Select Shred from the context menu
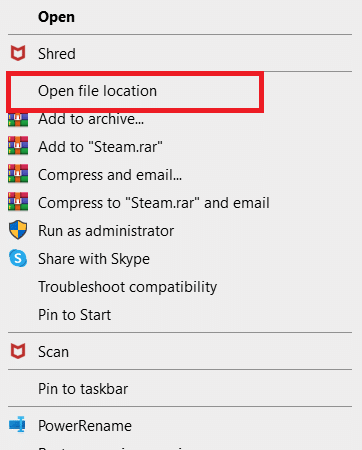Image resolution: width=362 pixels, height=450 pixels. pos(57,54)
